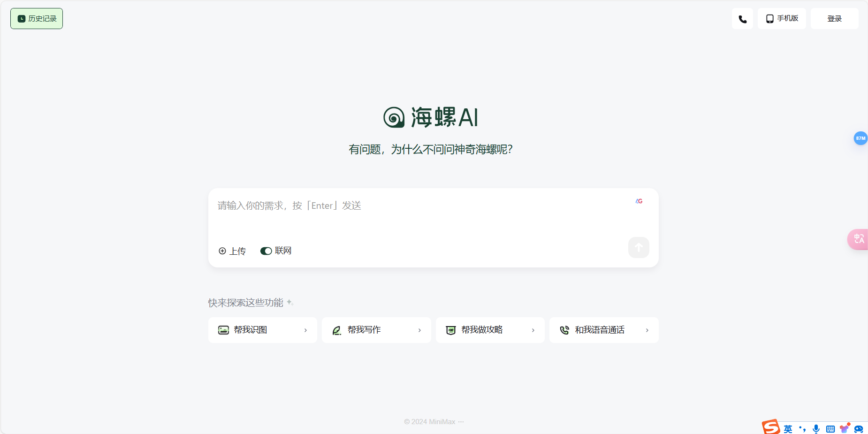The height and width of the screenshot is (434, 868).
Task: Click the 登录 login button
Action: [834, 18]
